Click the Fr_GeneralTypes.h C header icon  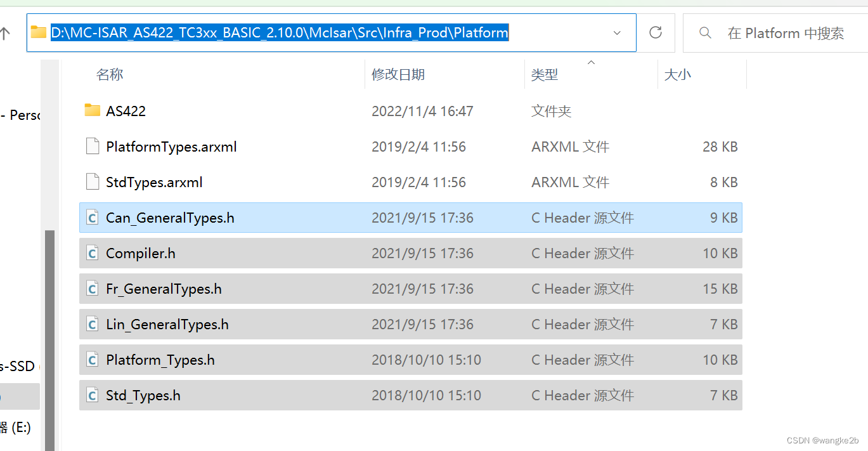(93, 289)
